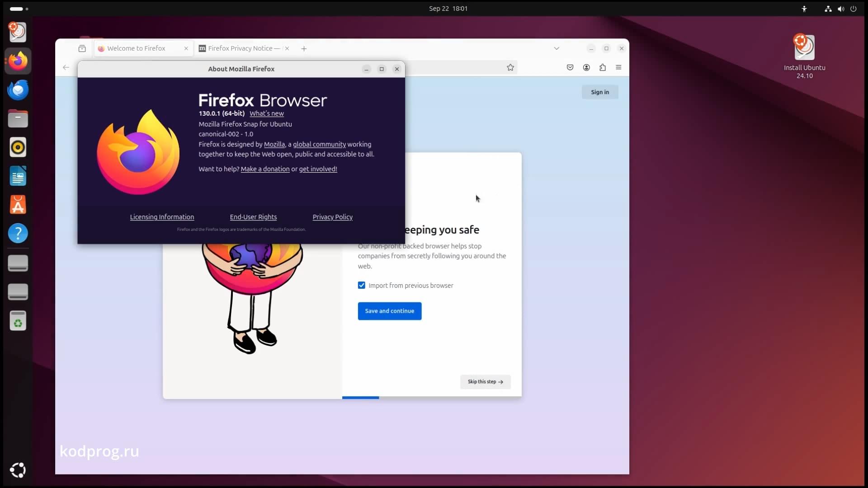The image size is (868, 488).
Task: Click Mozilla Firefox Snap for Ubuntu text
Action: click(x=245, y=124)
